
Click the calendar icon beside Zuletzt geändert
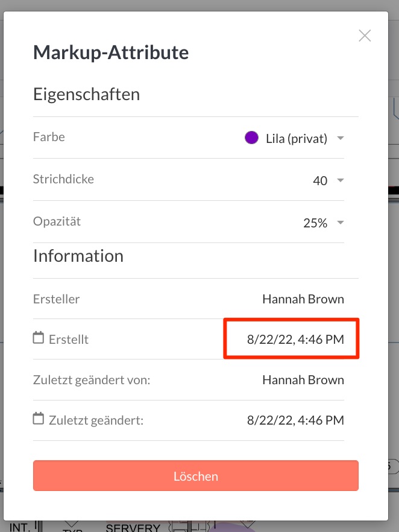[x=39, y=420]
